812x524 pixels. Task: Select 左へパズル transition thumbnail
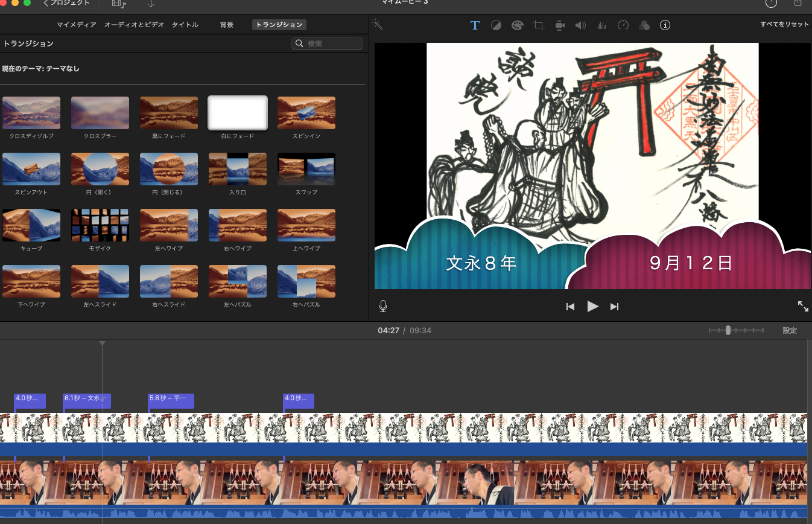(x=238, y=281)
